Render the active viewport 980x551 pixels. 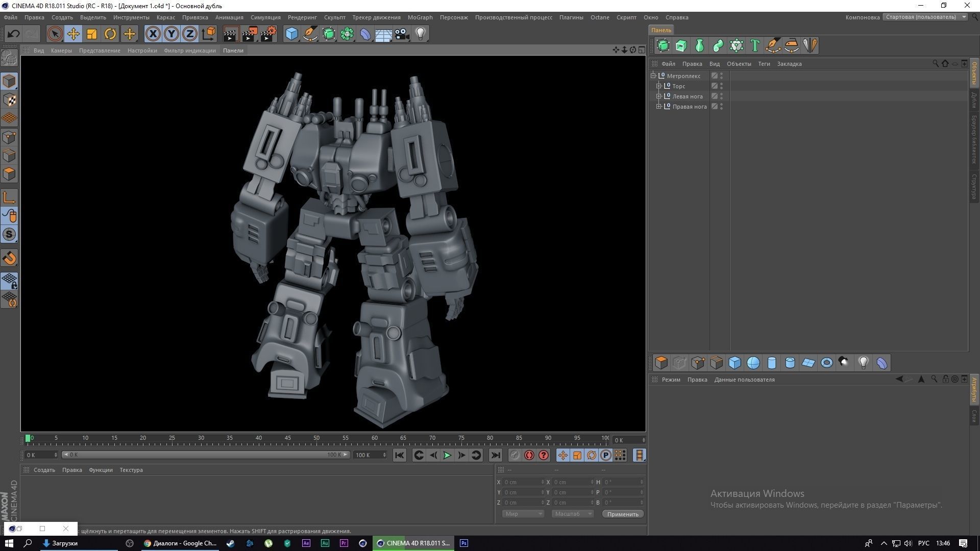(x=230, y=34)
